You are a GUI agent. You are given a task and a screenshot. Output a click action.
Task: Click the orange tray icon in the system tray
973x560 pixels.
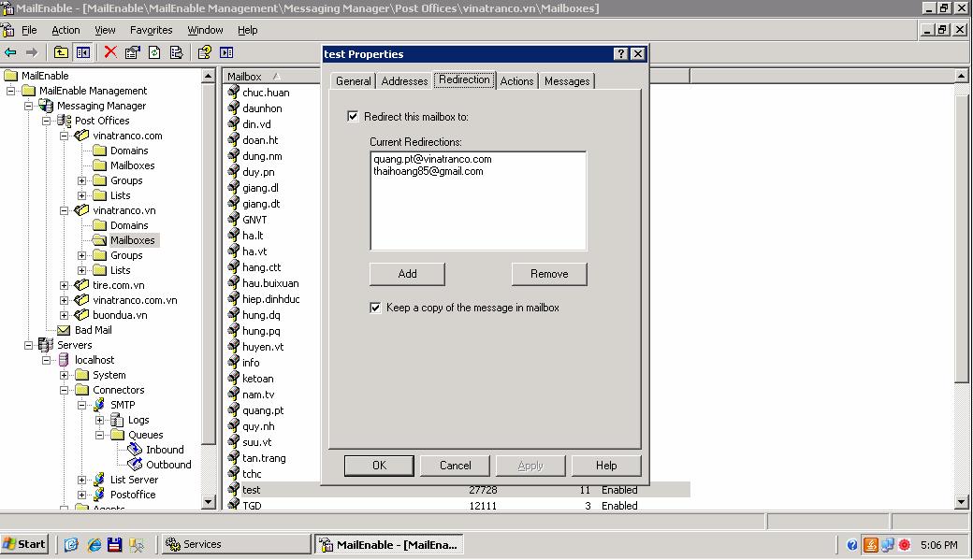pyautogui.click(x=871, y=544)
